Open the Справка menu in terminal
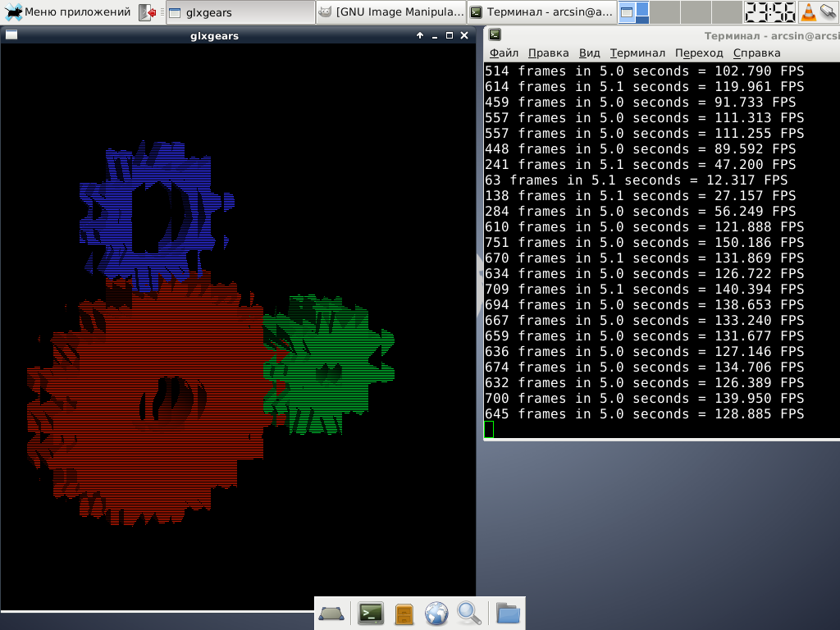840x630 pixels. [756, 53]
